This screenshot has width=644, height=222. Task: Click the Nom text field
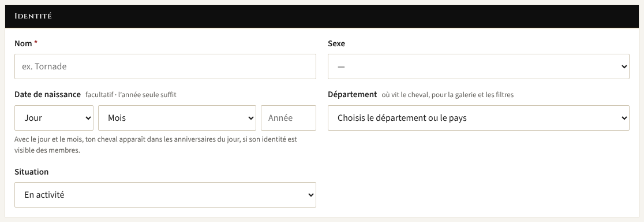[x=165, y=66]
